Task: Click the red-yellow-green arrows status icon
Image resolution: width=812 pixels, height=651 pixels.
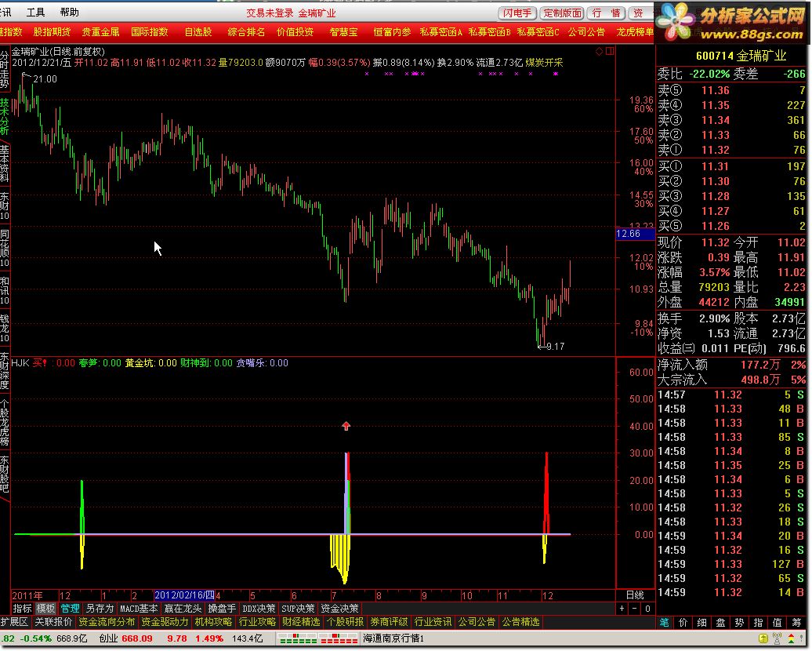Action: [x=792, y=638]
